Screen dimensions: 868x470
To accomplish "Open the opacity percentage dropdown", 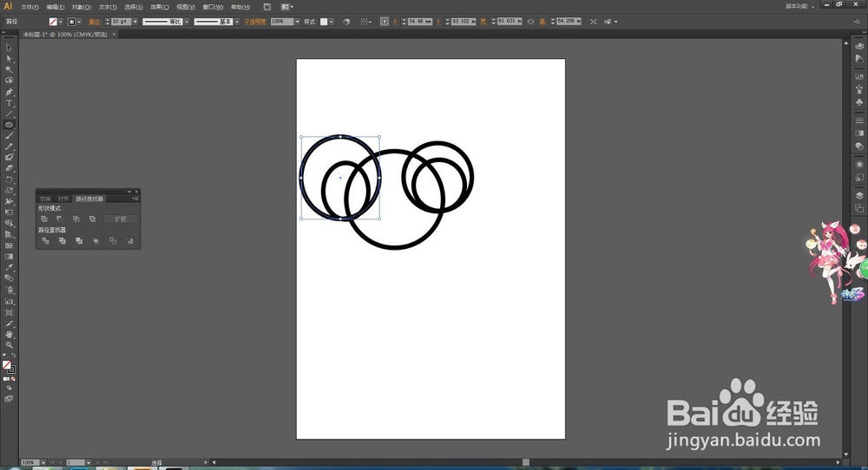I will click(297, 22).
